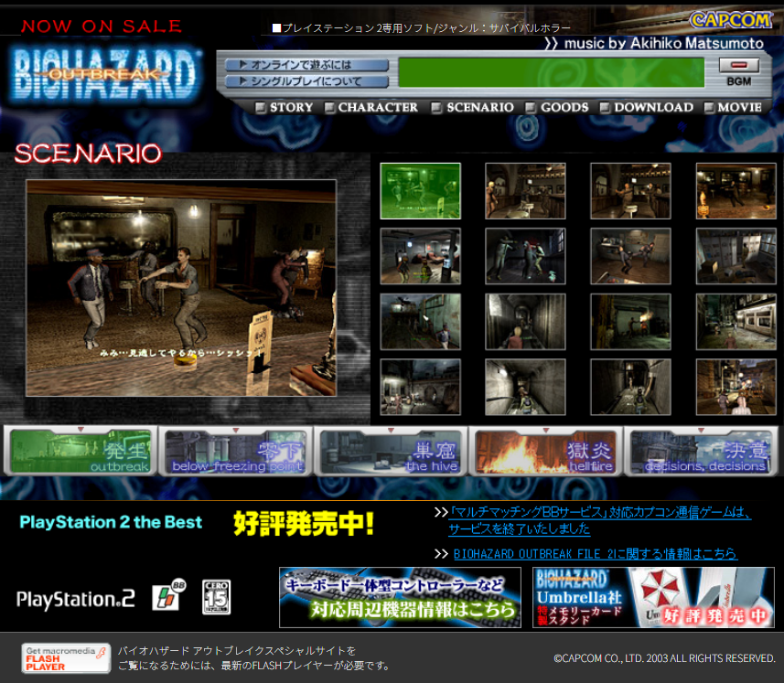Select the 決意 decisions, decisions tab
This screenshot has height=683, width=784.
tap(701, 451)
